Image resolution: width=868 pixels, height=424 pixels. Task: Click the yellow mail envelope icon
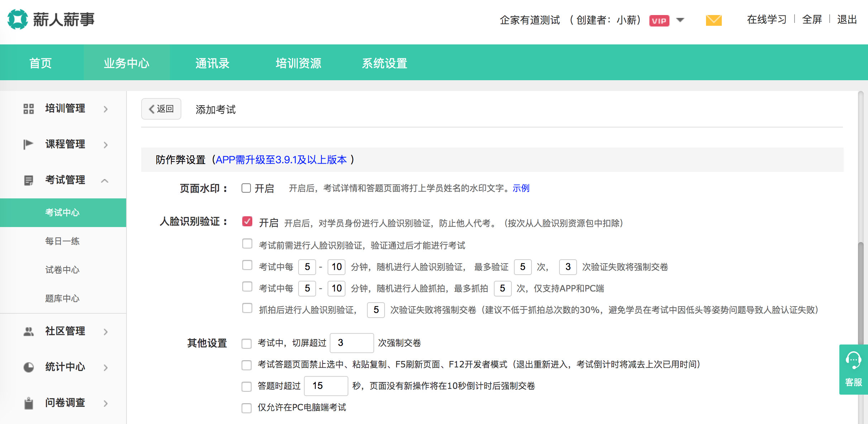713,20
